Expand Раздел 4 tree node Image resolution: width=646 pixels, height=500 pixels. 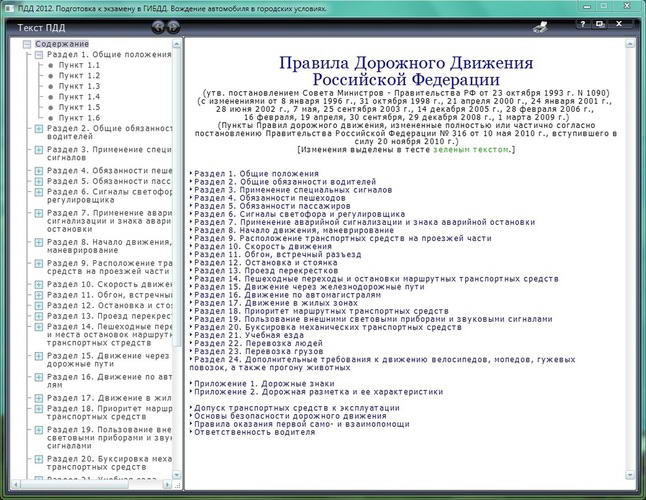tap(39, 171)
